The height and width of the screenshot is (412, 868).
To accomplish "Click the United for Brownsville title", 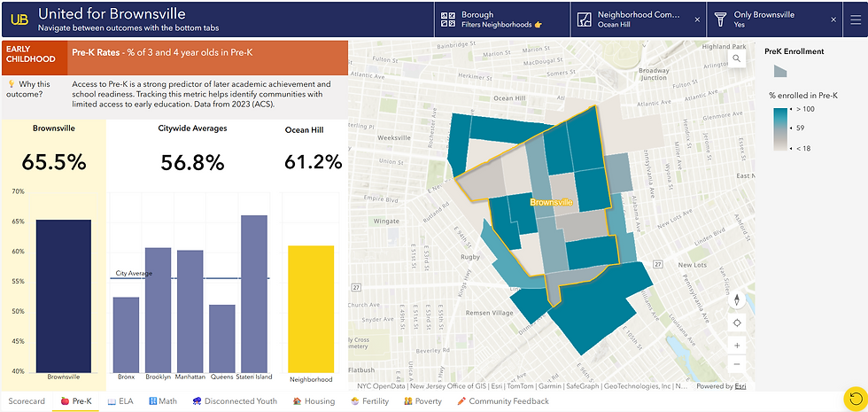I will coord(112,12).
